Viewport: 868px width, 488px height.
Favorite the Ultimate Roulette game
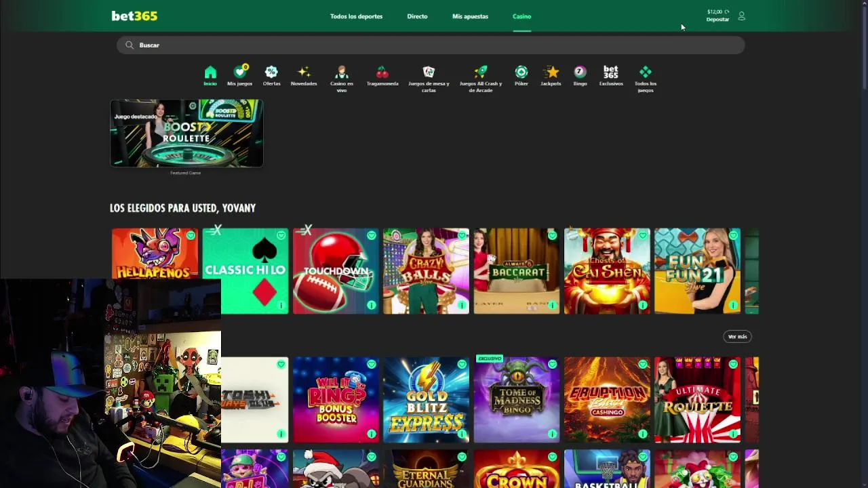coord(733,364)
